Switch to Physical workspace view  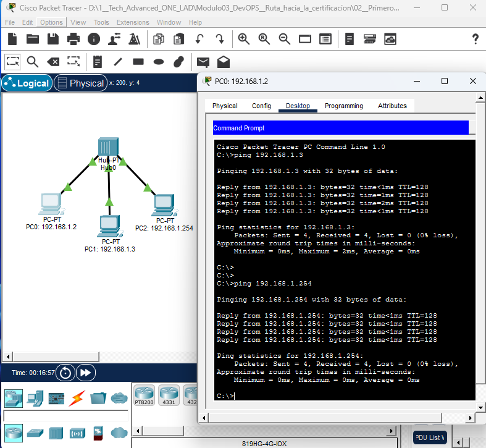pos(80,83)
